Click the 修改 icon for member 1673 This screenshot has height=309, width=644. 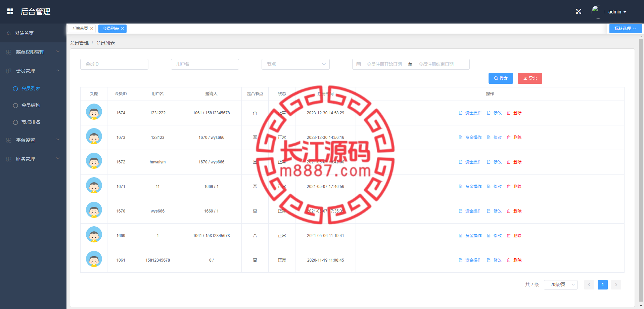click(x=489, y=138)
